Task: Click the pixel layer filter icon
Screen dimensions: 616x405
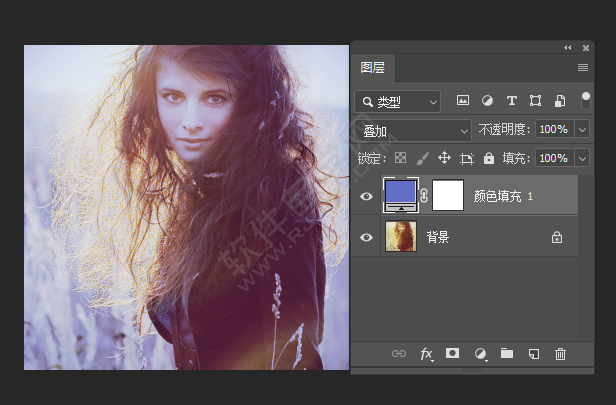Action: point(463,101)
